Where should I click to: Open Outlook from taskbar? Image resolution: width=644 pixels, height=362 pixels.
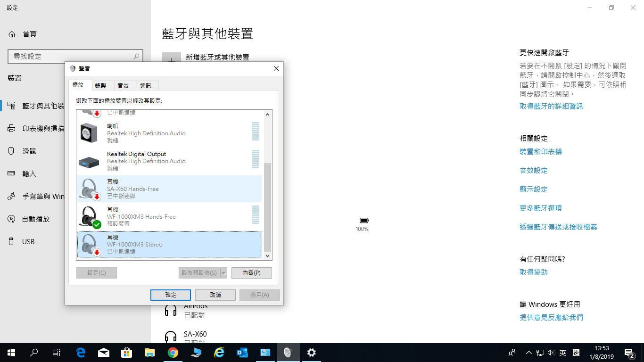tap(242, 353)
